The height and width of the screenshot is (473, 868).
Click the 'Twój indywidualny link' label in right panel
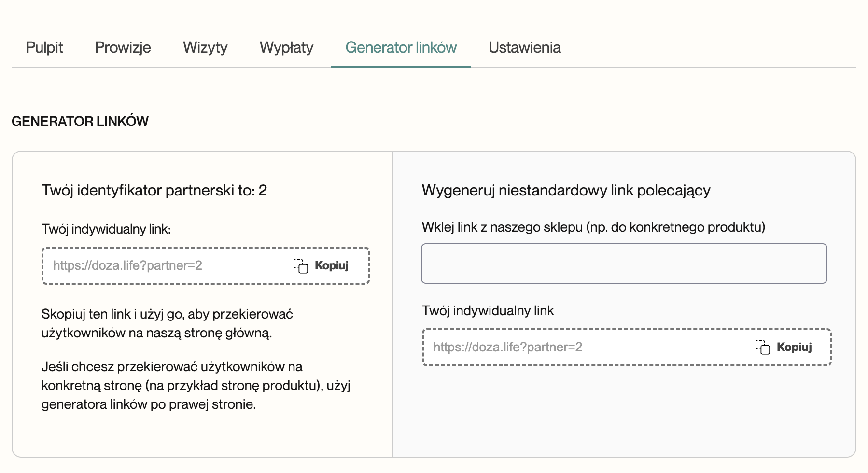point(488,310)
